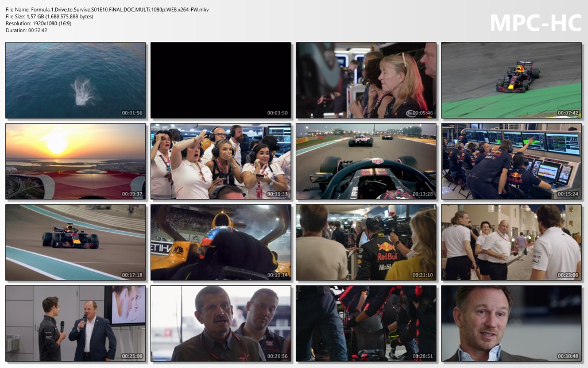Click the Duration 00:32:42 text
This screenshot has width=588, height=368.
click(26, 30)
